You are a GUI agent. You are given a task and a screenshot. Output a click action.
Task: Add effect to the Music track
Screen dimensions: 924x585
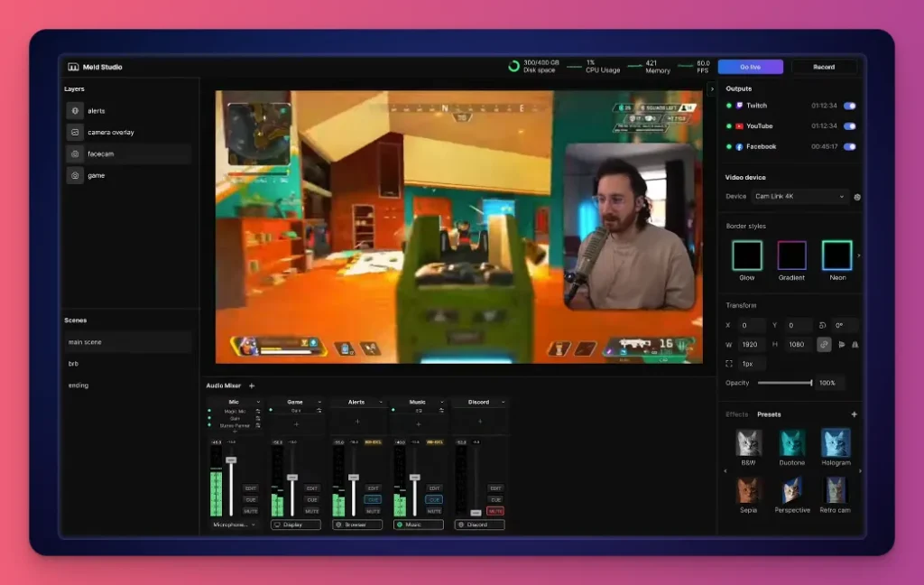click(x=419, y=424)
